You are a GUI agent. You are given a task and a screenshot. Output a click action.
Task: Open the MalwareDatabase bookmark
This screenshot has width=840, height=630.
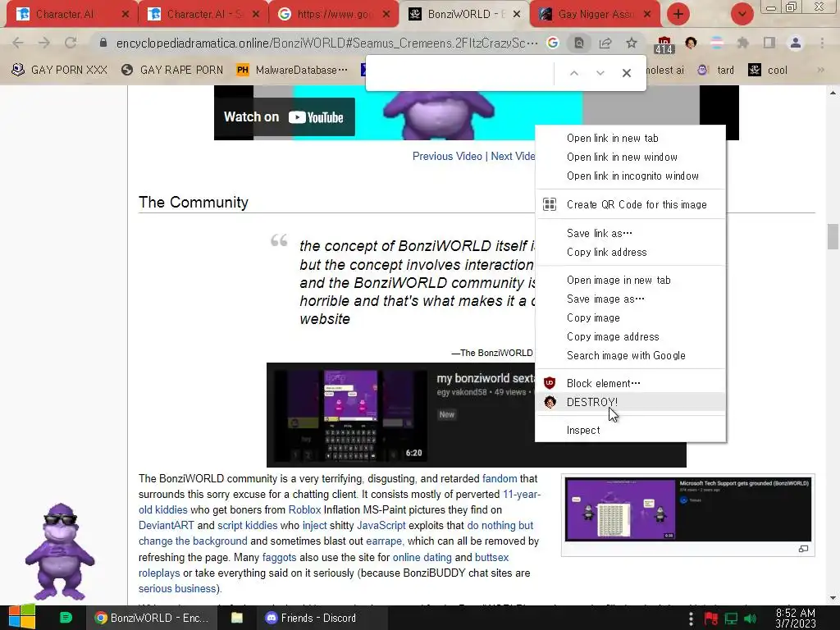click(x=293, y=71)
